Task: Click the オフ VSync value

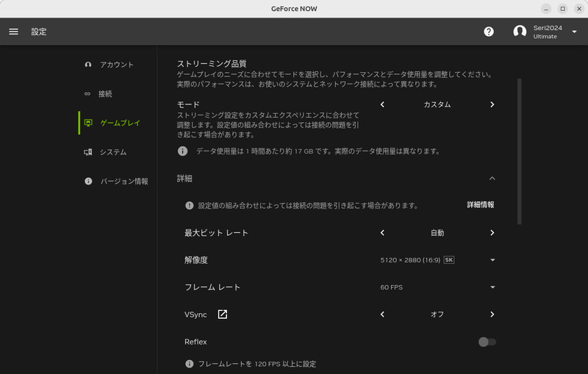Action: click(437, 314)
